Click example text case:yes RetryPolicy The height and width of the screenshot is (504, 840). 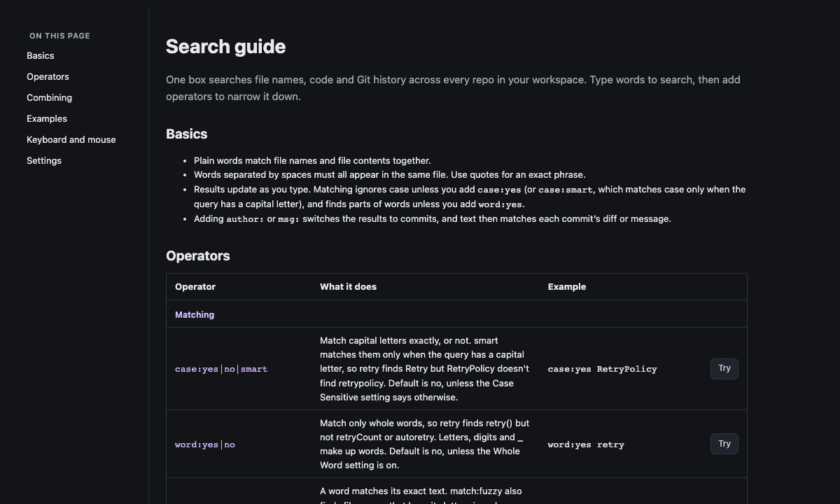pyautogui.click(x=602, y=369)
